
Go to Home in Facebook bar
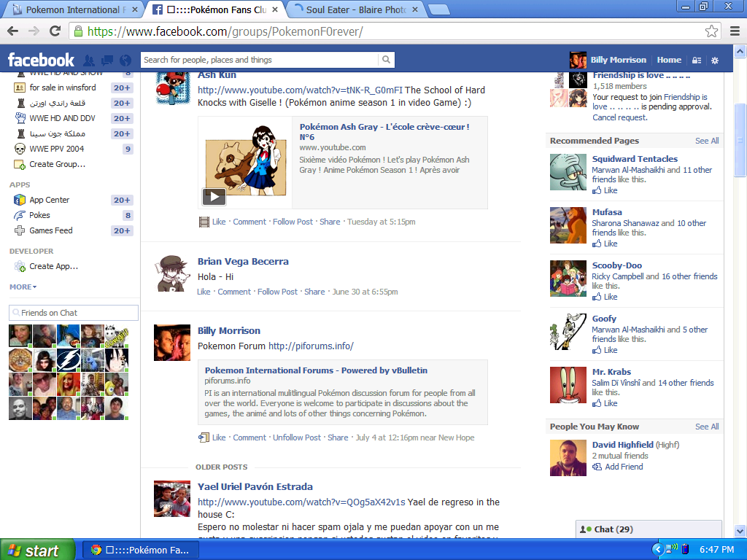(x=669, y=60)
